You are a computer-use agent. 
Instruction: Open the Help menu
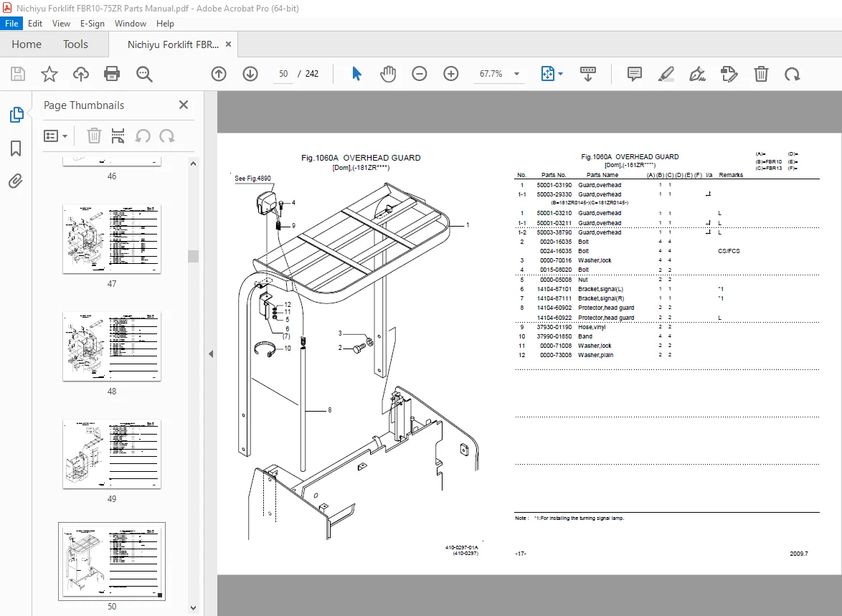click(165, 24)
